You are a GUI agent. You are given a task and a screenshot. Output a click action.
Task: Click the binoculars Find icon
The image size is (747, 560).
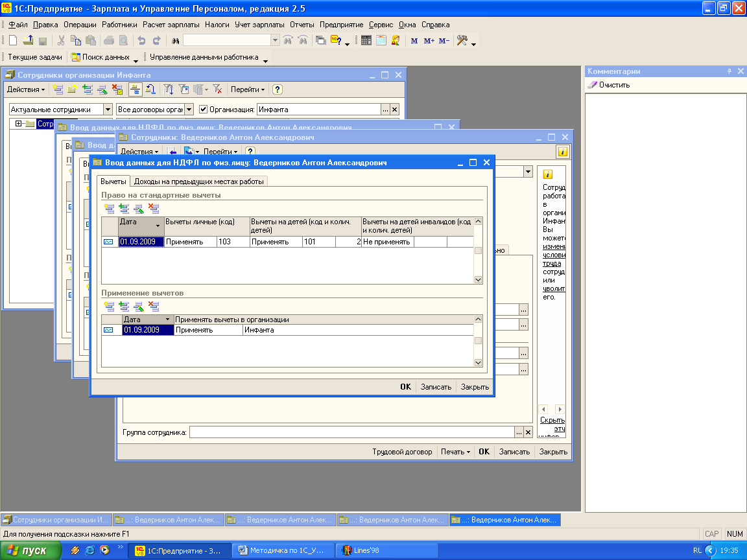pos(175,41)
